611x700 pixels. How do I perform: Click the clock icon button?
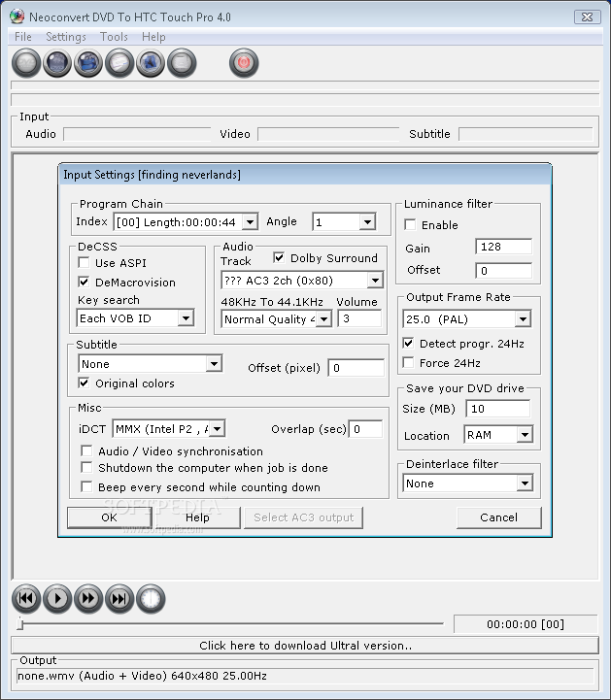(151, 599)
